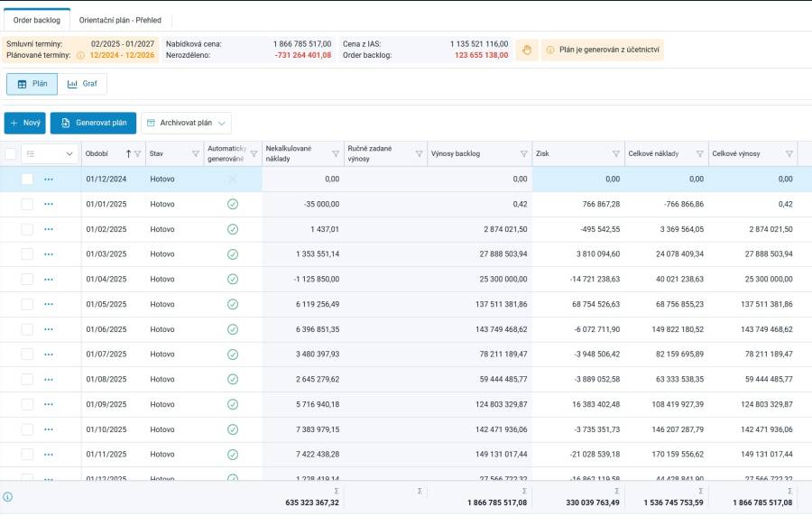Click the Nekalkulované náklady value -35 000,00
The height and width of the screenshot is (516, 812).
321,205
